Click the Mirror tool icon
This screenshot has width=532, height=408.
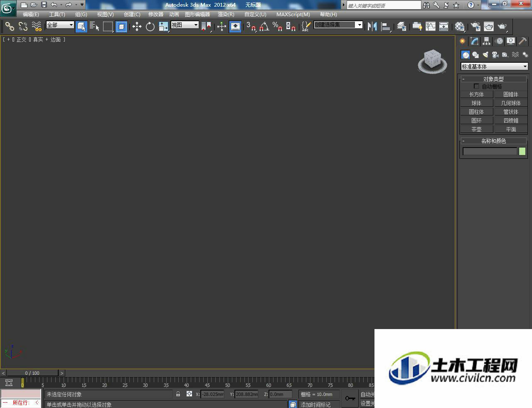[x=372, y=27]
